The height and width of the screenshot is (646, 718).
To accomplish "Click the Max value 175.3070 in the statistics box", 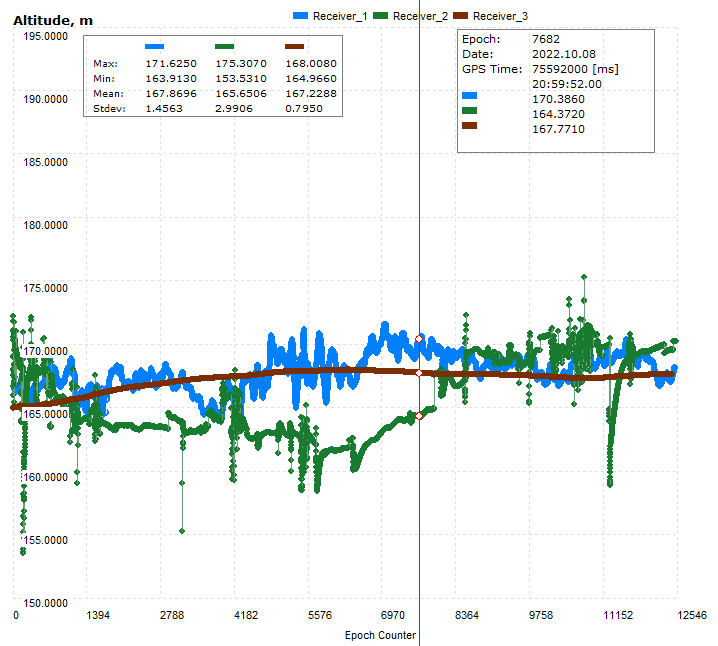I will [238, 63].
